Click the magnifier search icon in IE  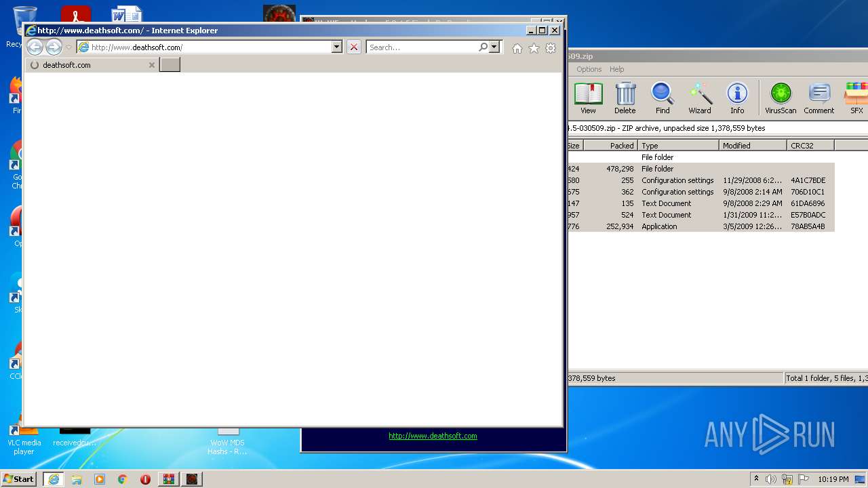(483, 47)
